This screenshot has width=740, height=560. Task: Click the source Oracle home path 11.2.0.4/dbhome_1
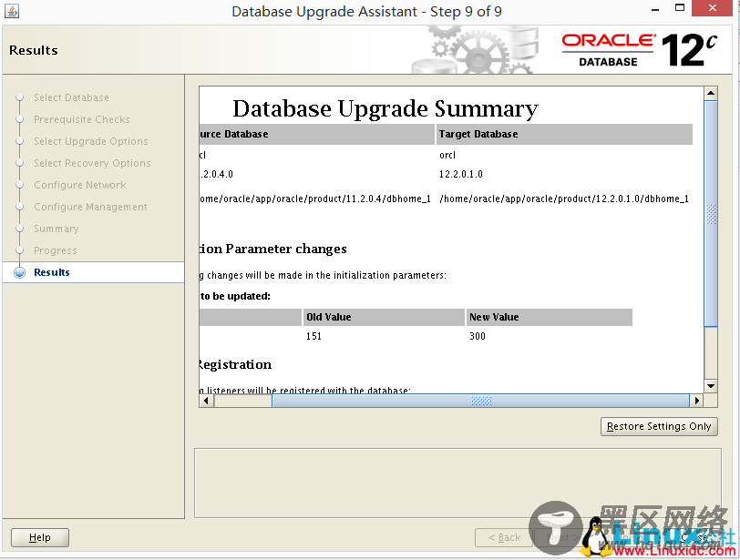[x=314, y=199]
